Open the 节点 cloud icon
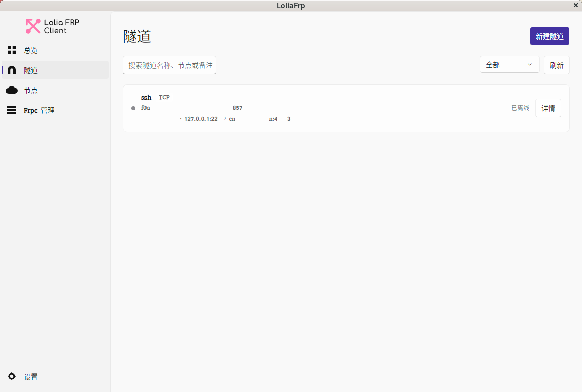 coord(12,90)
